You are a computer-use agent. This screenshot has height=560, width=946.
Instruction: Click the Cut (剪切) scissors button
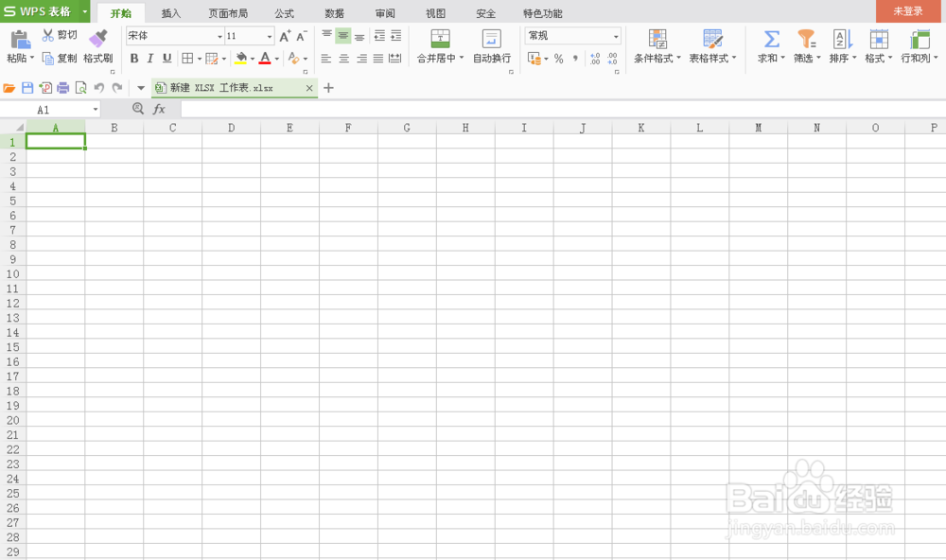(x=59, y=35)
